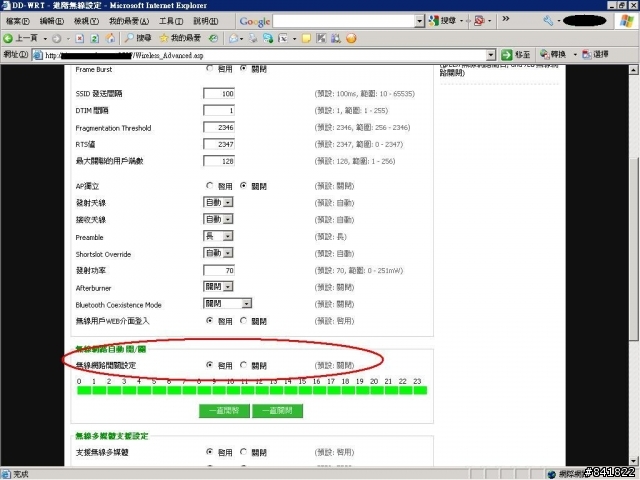Click the TX power input field

click(219, 270)
